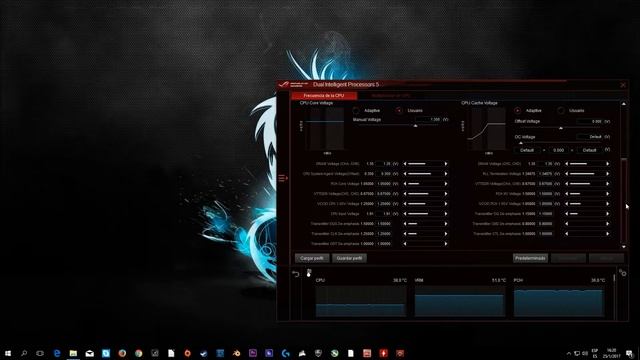The image size is (640, 360).
Task: Select Usuario mode for CPU Cache Voltage
Action: coord(561,111)
